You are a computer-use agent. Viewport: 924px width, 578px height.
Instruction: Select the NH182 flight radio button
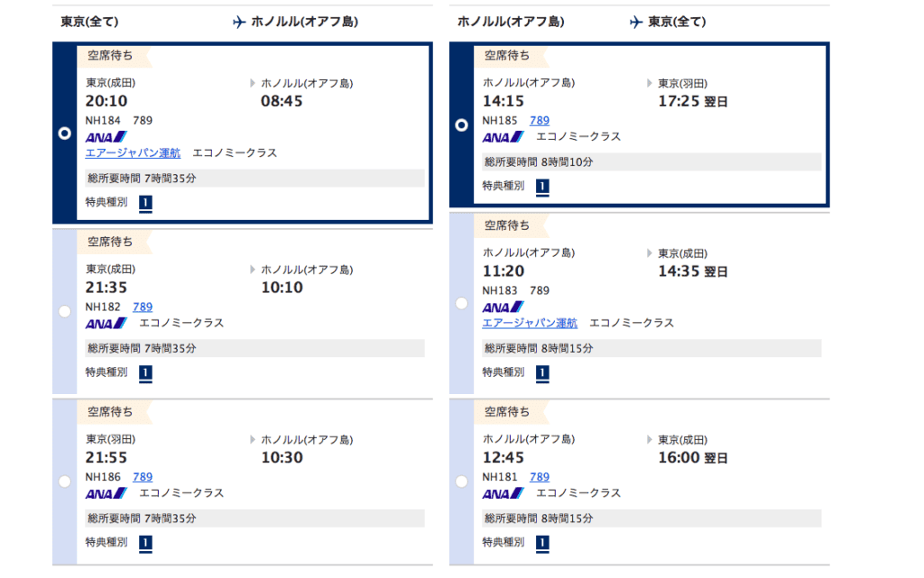(x=63, y=309)
